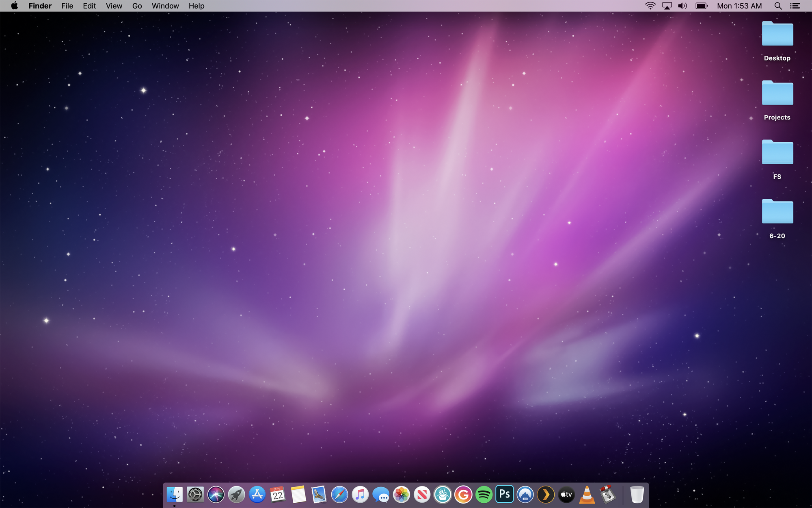The image size is (812, 508).
Task: Open the App Store in the Dock
Action: (x=257, y=495)
